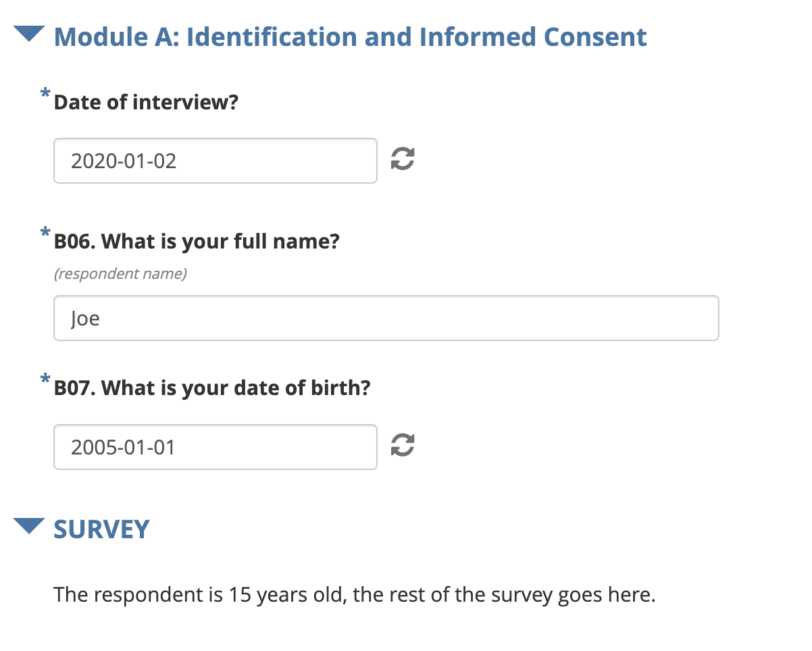
Task: Click the "Date of interview?" question label
Action: point(146,103)
